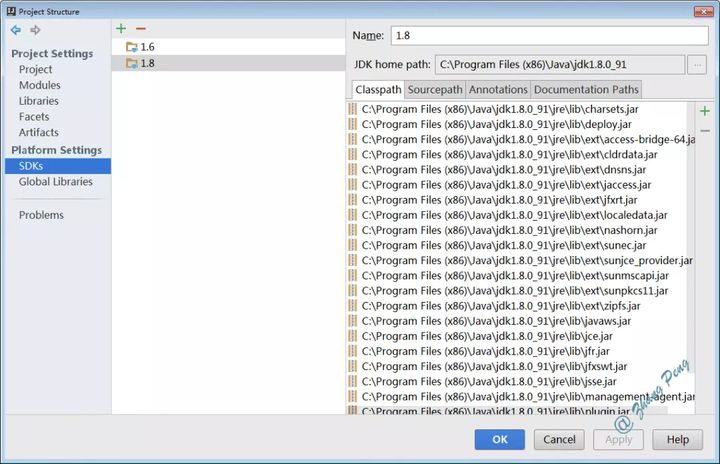The width and height of the screenshot is (720, 464).
Task: Open Modules settings
Action: [x=39, y=85]
